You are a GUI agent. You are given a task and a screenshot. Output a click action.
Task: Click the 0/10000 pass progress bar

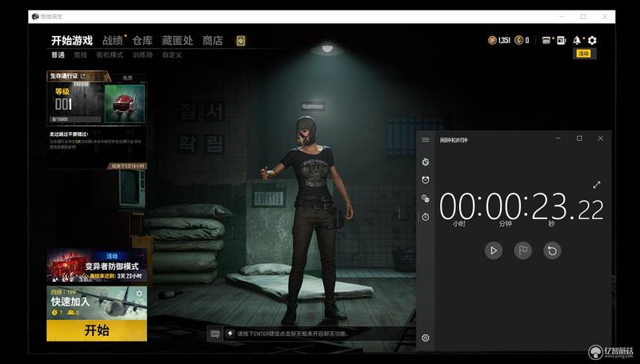pos(75,119)
